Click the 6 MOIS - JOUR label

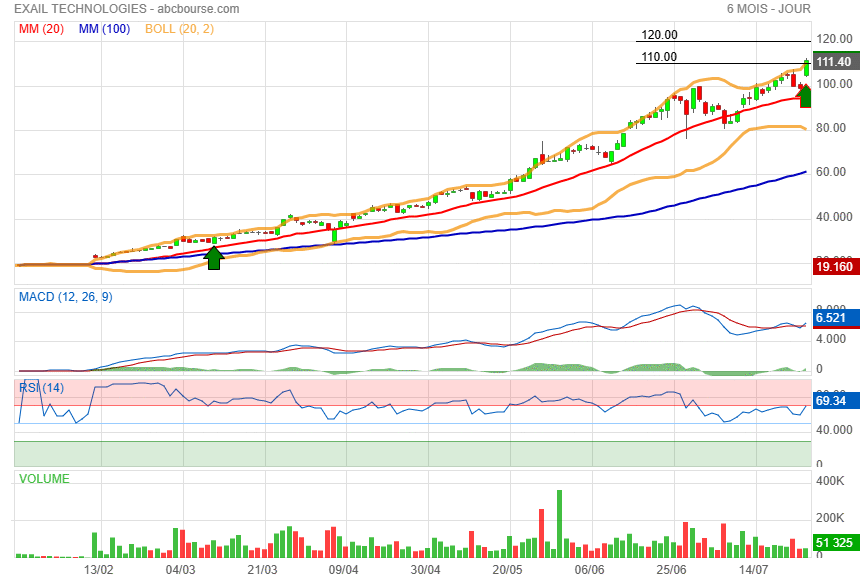point(768,9)
